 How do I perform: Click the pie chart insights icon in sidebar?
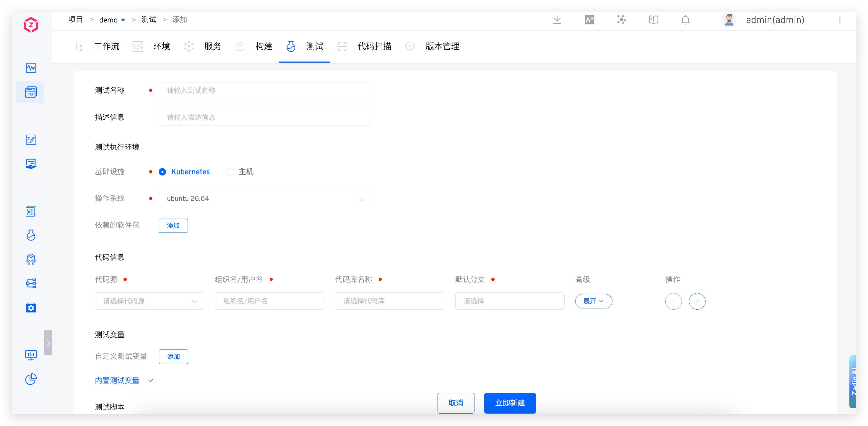31,379
